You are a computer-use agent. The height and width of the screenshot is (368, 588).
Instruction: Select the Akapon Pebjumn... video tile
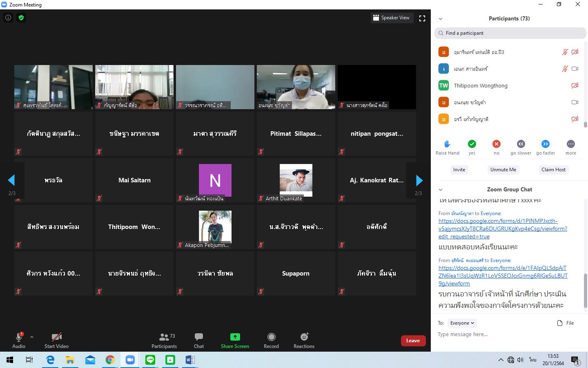point(215,227)
